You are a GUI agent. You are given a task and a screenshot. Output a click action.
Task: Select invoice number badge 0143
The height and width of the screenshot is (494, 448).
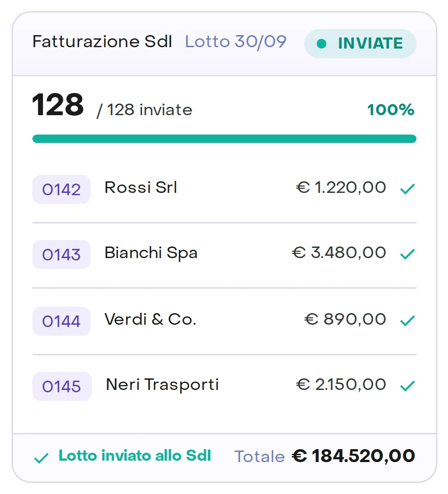click(61, 254)
